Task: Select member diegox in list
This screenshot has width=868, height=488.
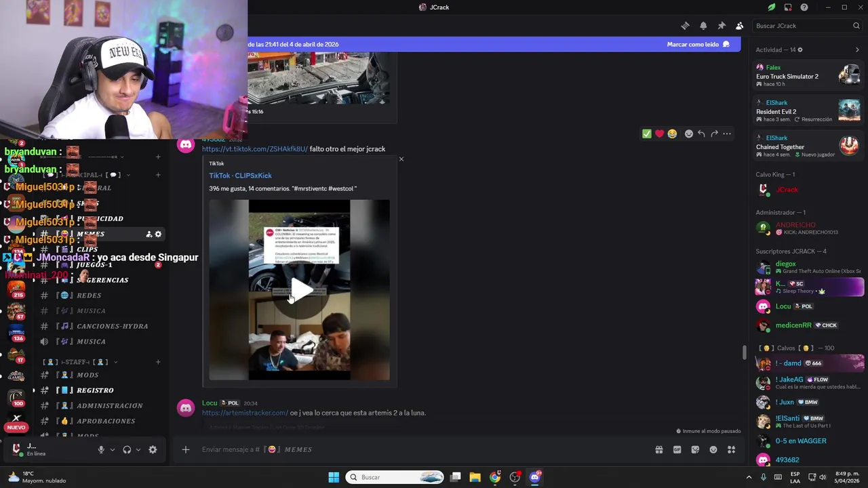Action: 808,267
